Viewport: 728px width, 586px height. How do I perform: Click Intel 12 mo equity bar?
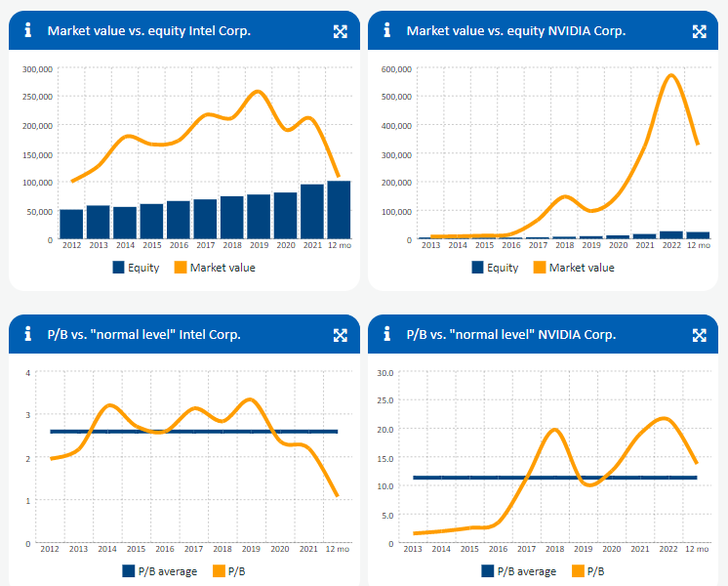click(339, 210)
